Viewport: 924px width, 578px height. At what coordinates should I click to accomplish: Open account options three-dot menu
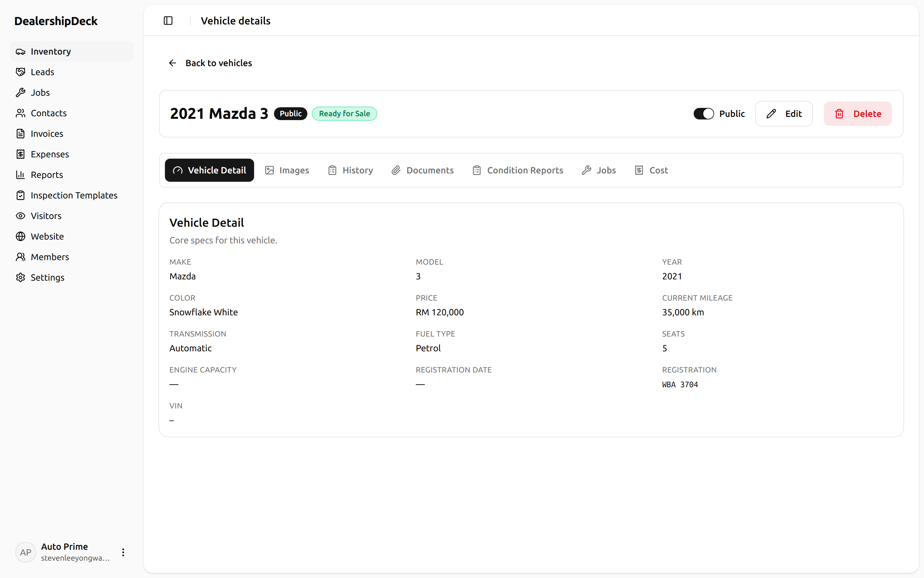[x=123, y=552]
